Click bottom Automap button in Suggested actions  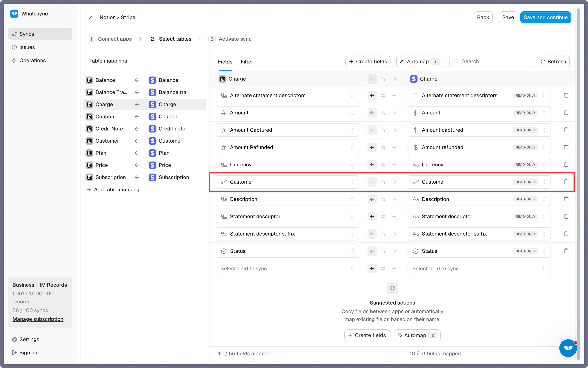(417, 335)
